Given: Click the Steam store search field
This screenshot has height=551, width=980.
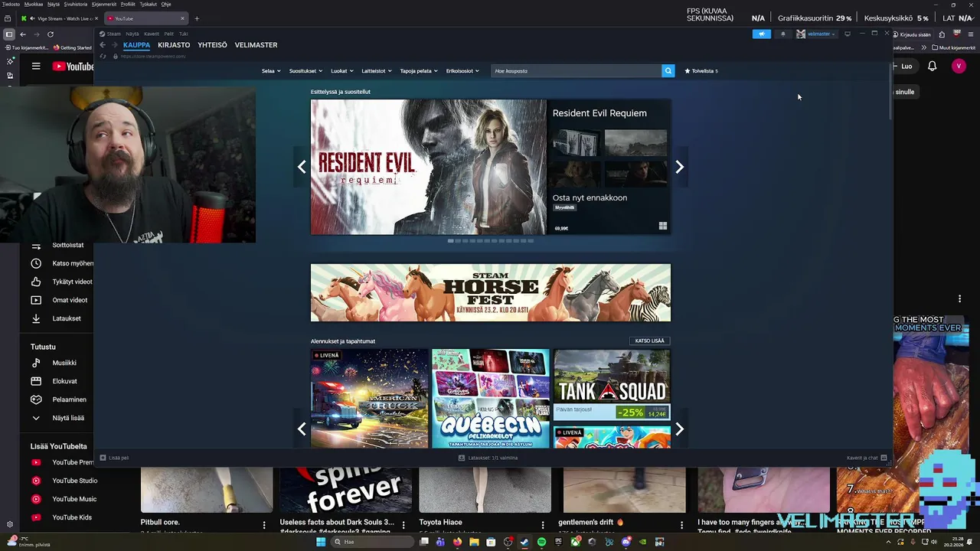Looking at the screenshot, I should tap(576, 70).
